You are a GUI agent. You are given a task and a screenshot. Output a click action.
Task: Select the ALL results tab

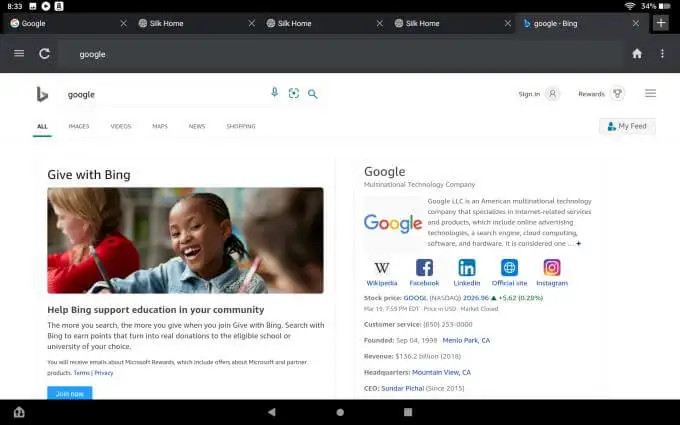42,126
